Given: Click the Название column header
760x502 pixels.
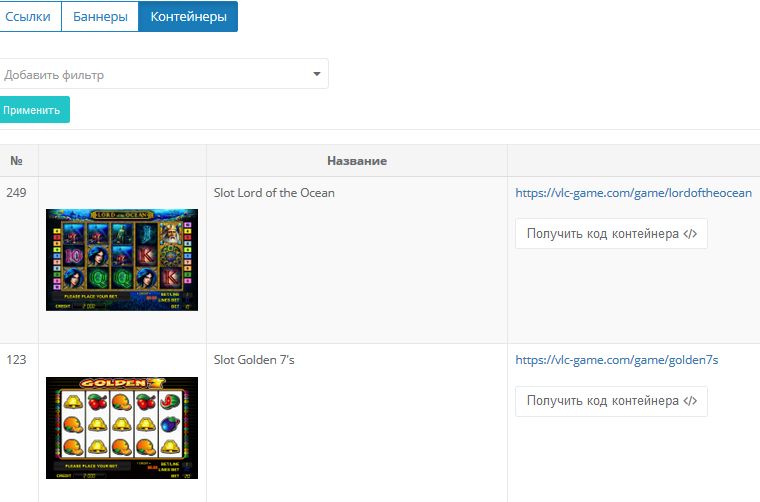Looking at the screenshot, I should [x=356, y=161].
